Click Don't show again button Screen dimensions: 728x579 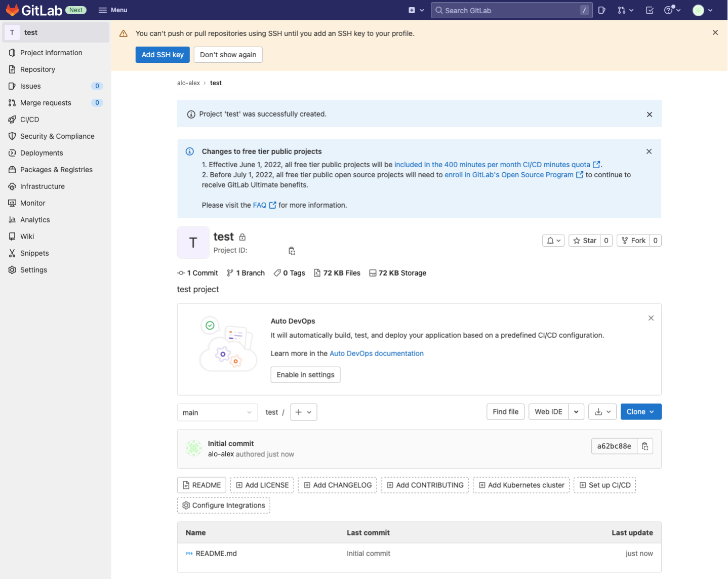[x=228, y=55]
